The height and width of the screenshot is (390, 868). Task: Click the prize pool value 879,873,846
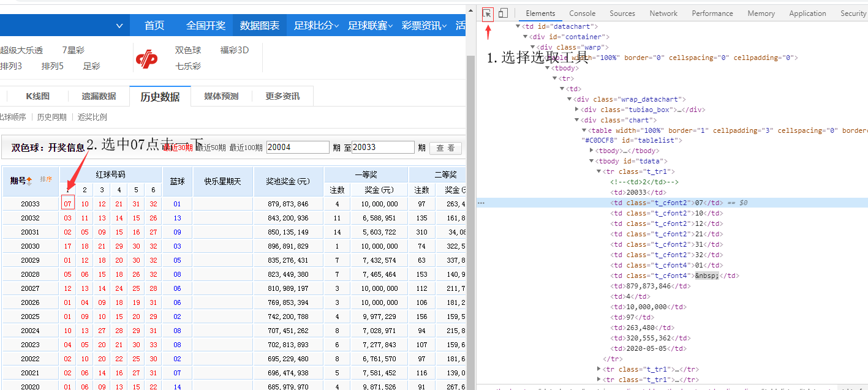pyautogui.click(x=289, y=204)
